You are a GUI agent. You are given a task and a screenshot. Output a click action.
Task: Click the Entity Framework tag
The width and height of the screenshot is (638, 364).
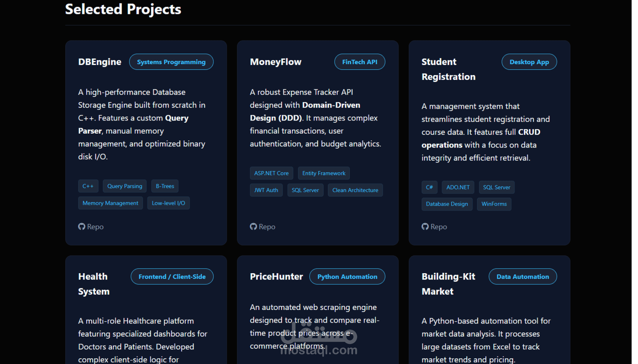[324, 173]
